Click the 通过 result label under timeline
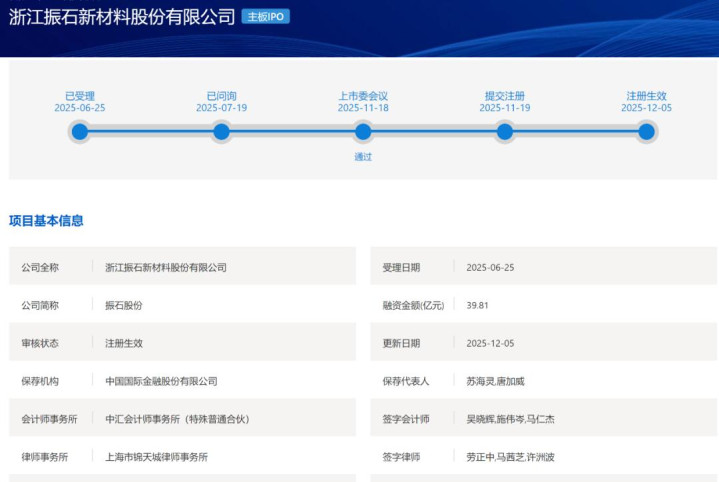 (x=363, y=157)
